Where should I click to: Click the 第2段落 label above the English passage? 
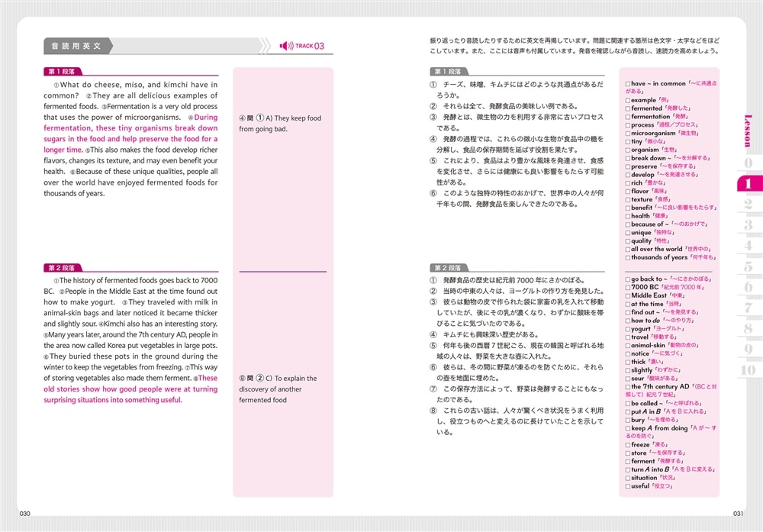point(60,268)
